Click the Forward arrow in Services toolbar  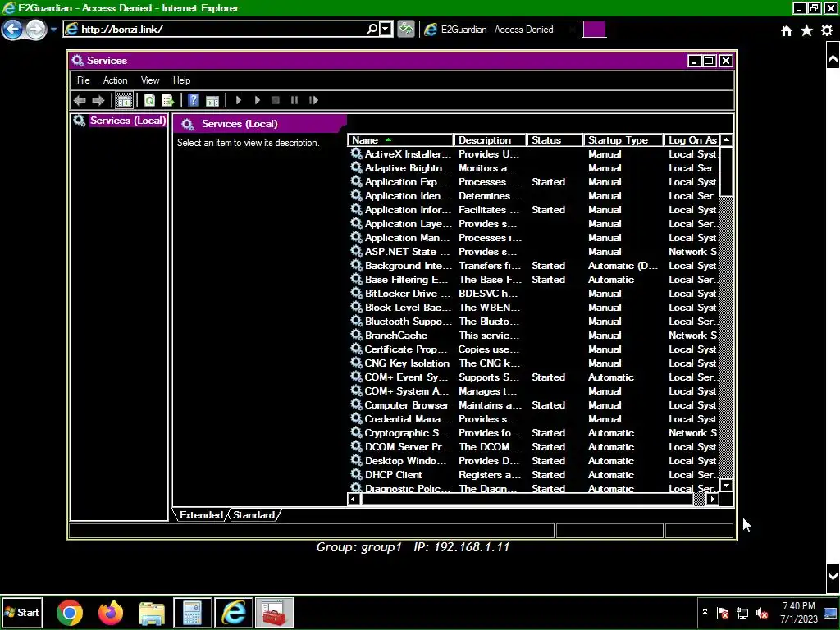[98, 100]
